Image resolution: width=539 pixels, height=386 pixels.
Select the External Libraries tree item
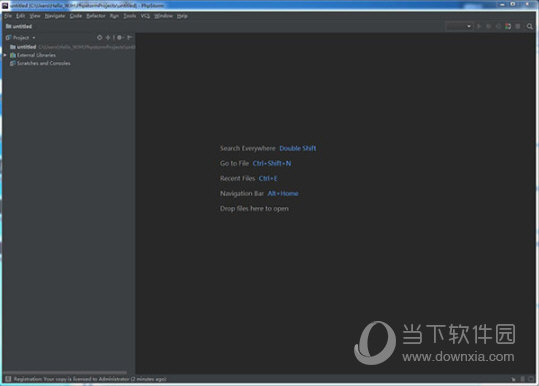[33, 55]
